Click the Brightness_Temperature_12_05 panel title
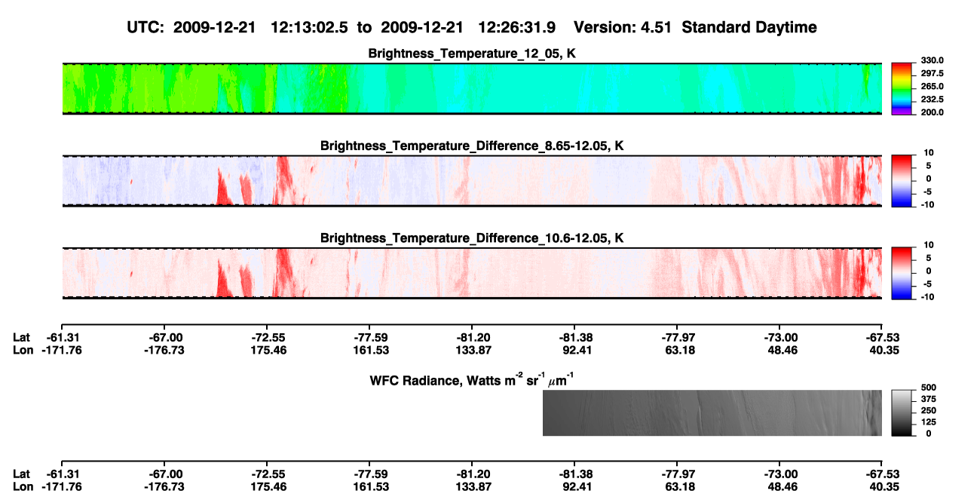Screen dimensions: 980x503 point(473,54)
